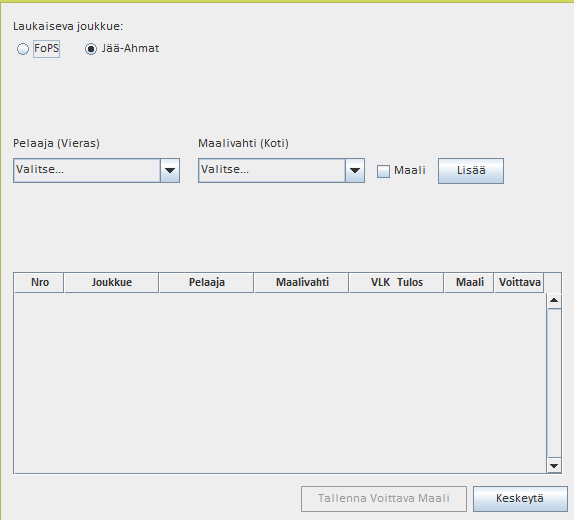Viewport: 574px width, 520px height.
Task: Click the scrollbar down arrow
Action: [554, 465]
